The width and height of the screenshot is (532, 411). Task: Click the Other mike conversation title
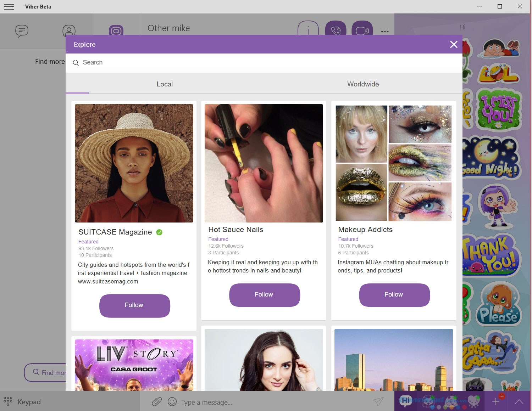click(x=169, y=28)
